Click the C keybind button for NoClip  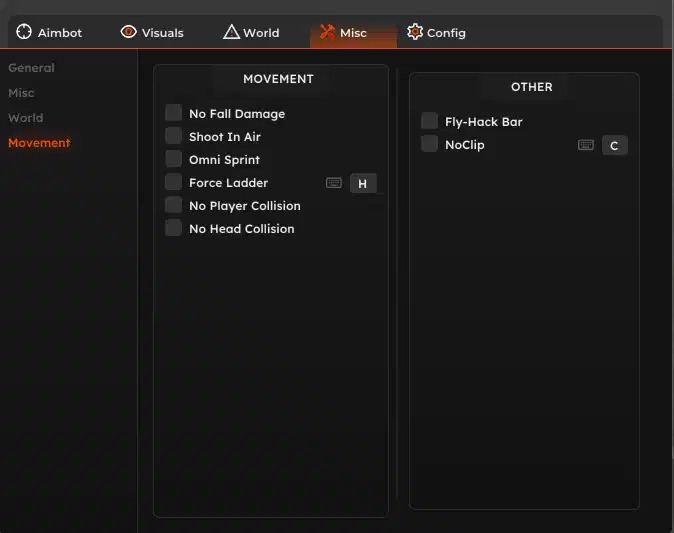point(615,146)
